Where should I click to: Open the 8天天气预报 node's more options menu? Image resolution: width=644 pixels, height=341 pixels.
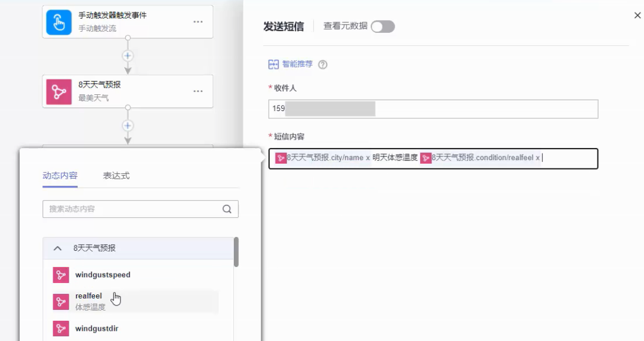coord(198,91)
